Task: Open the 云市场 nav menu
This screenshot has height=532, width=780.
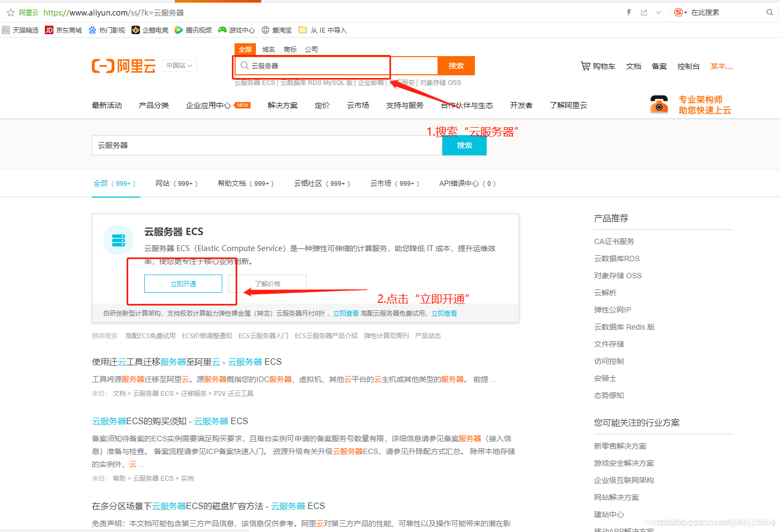Action: tap(358, 105)
